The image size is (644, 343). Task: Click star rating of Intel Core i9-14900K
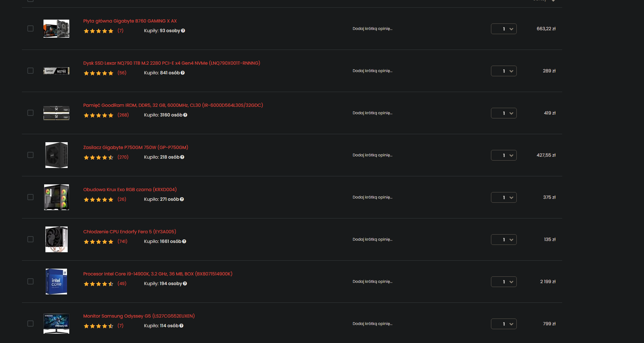pyautogui.click(x=99, y=284)
